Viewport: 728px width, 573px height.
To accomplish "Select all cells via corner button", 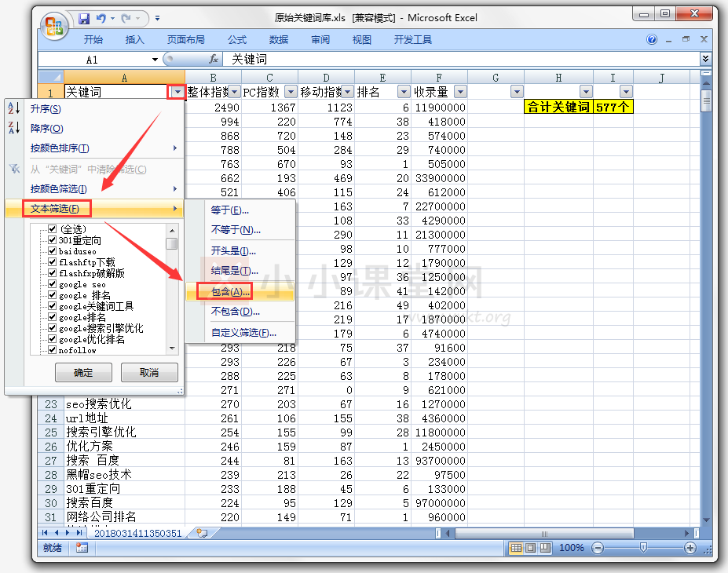I will tap(51, 77).
